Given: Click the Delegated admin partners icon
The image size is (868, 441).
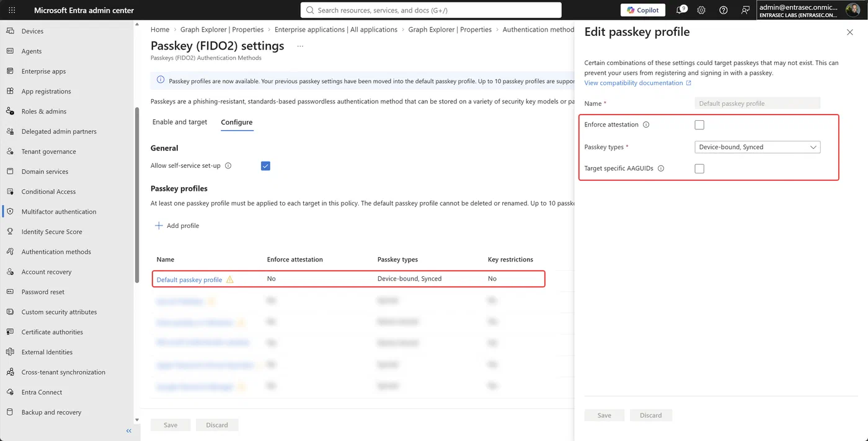Looking at the screenshot, I should point(10,131).
